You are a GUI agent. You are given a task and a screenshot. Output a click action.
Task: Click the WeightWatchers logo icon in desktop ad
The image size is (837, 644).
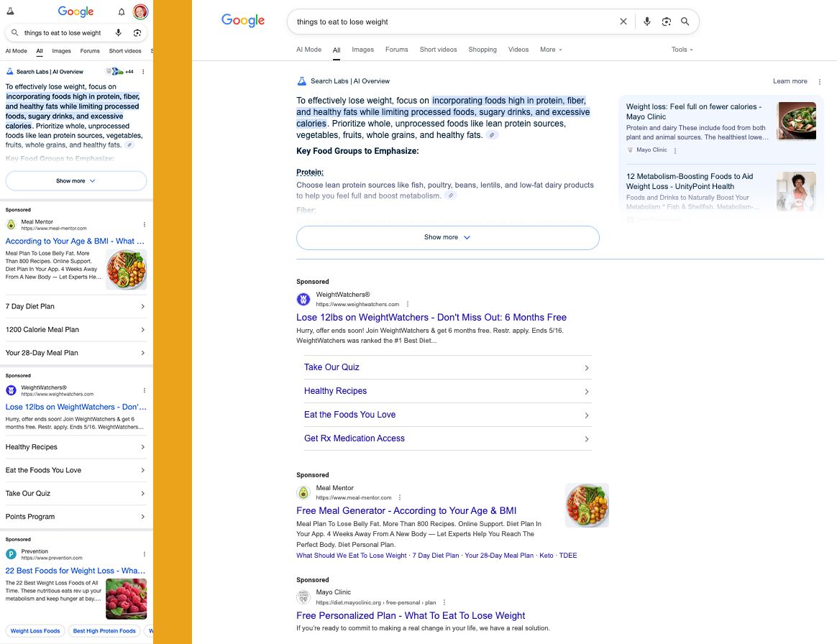point(303,299)
